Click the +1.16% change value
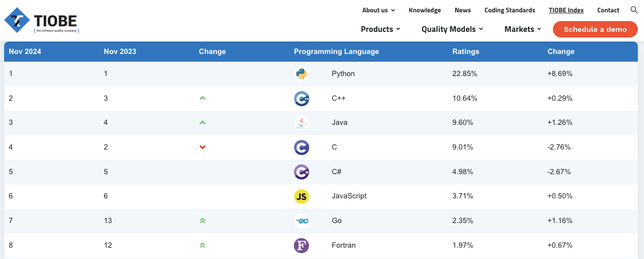 point(560,220)
